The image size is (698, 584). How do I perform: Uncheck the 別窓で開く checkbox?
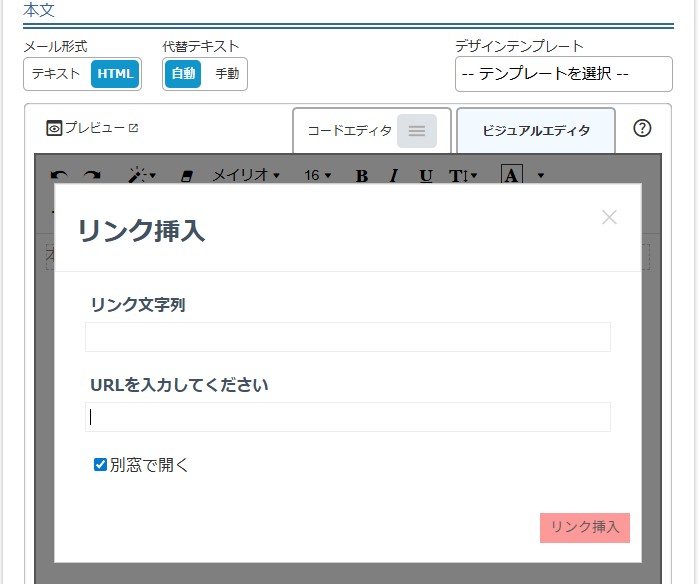click(100, 464)
